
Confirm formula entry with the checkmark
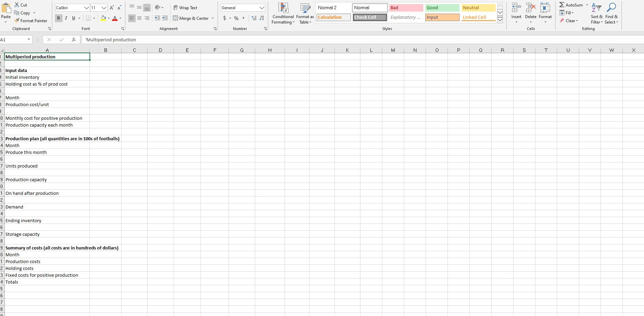(61, 40)
